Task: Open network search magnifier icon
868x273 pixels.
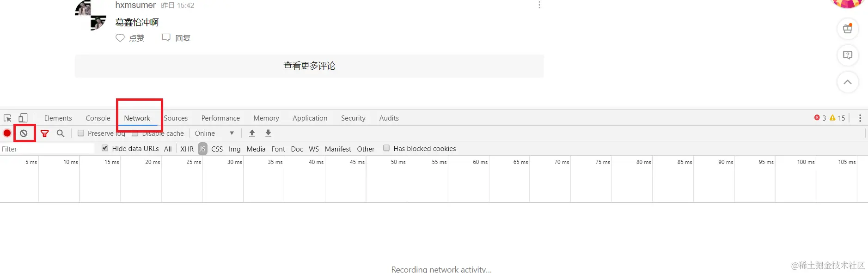Action: coord(61,133)
